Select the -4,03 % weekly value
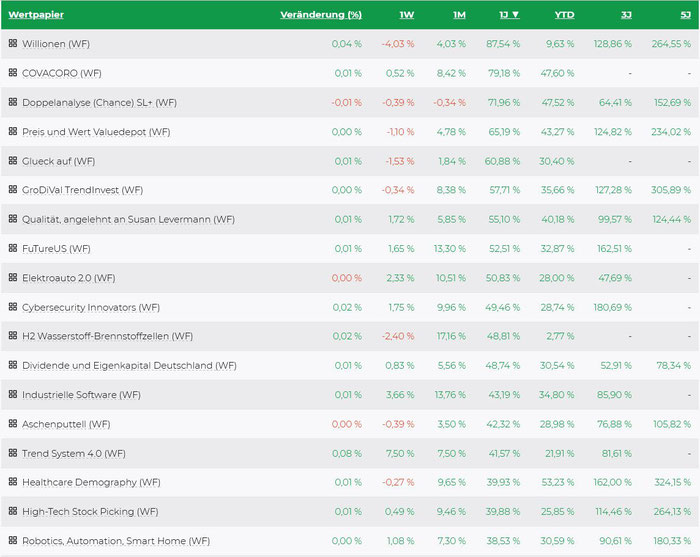700x557 pixels. (398, 44)
